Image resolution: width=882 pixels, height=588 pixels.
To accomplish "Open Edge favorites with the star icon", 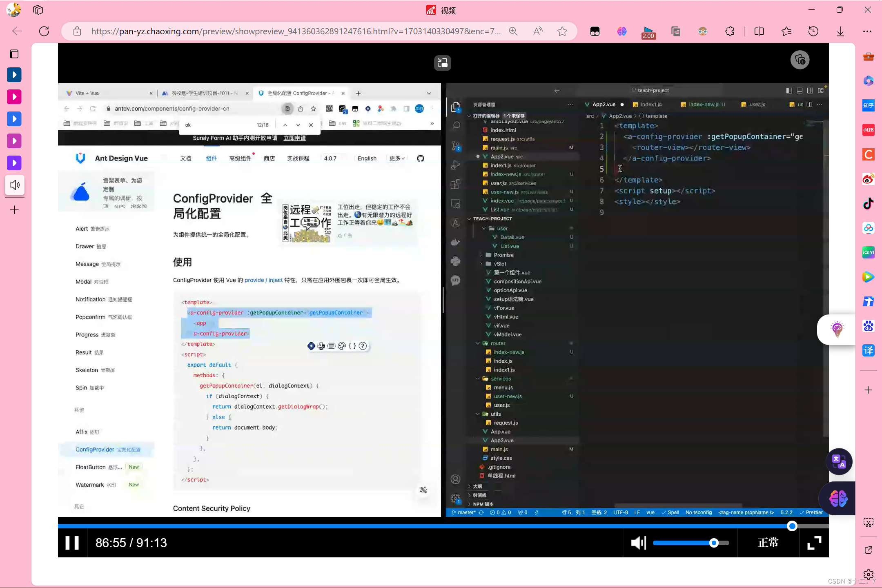I will [x=786, y=31].
